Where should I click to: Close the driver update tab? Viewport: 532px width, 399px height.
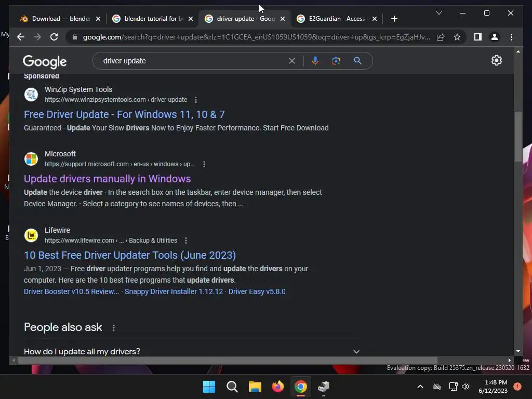[283, 19]
